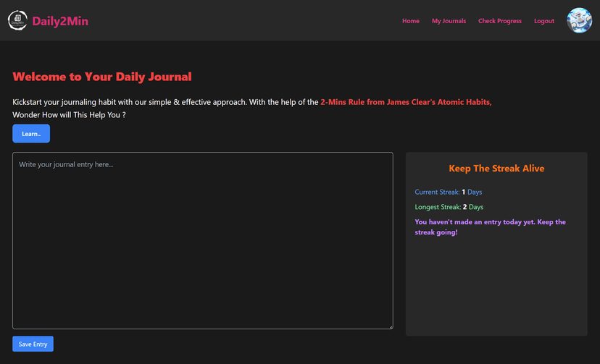The height and width of the screenshot is (364, 600).
Task: Click the Learn.. button
Action: (31, 133)
